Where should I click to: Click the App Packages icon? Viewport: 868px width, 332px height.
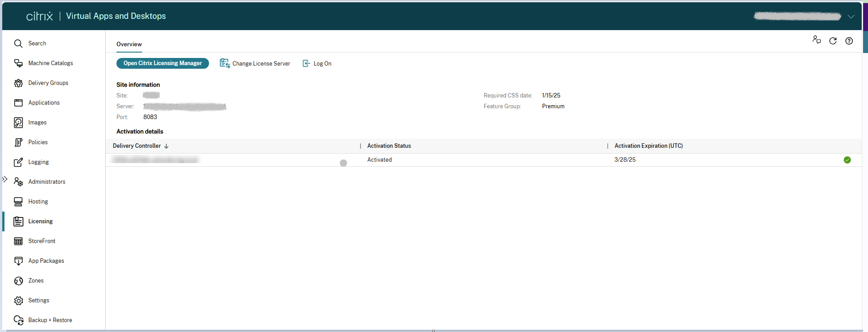18,261
